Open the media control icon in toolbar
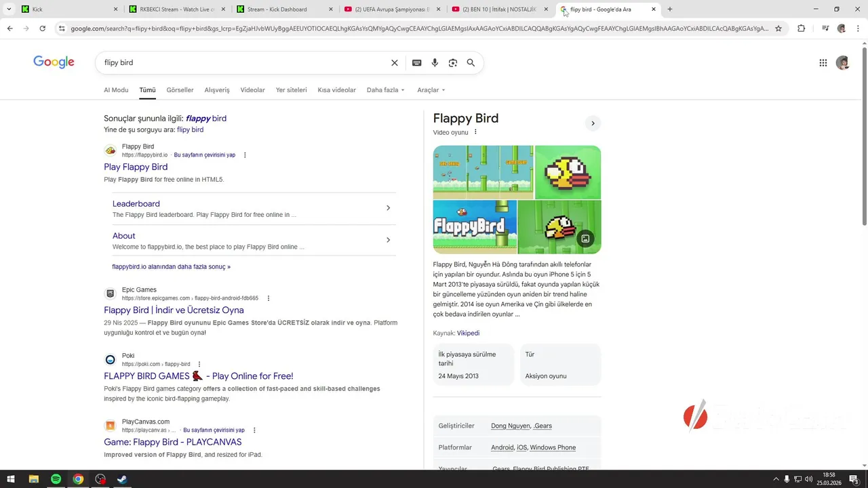The height and width of the screenshot is (488, 868). point(825,28)
